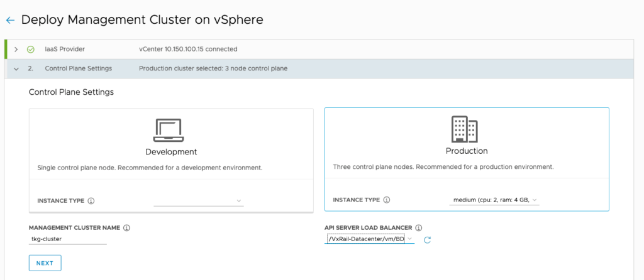Click info icon beside Development Instance Type
The image size is (644, 280).
coord(91,201)
